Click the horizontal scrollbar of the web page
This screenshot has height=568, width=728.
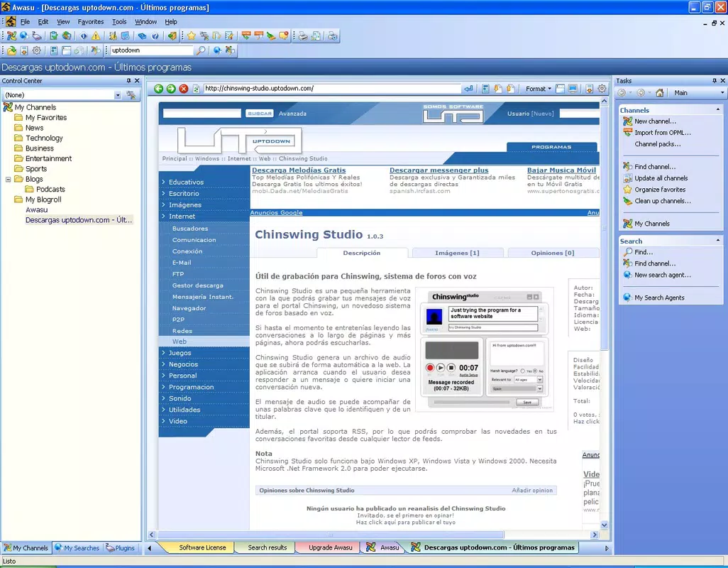click(x=331, y=535)
